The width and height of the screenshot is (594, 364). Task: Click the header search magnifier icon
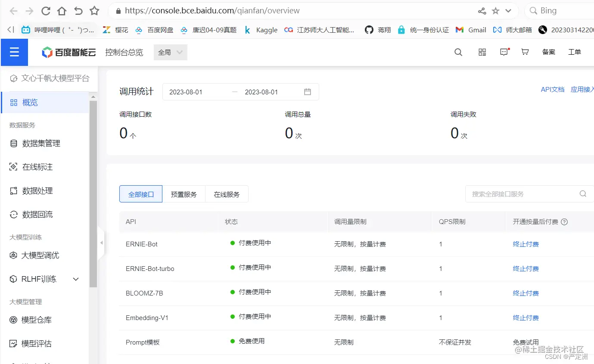pos(458,52)
